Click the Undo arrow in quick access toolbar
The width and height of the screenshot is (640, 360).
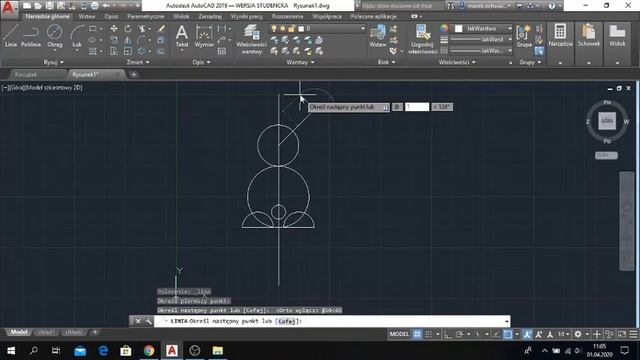click(106, 6)
